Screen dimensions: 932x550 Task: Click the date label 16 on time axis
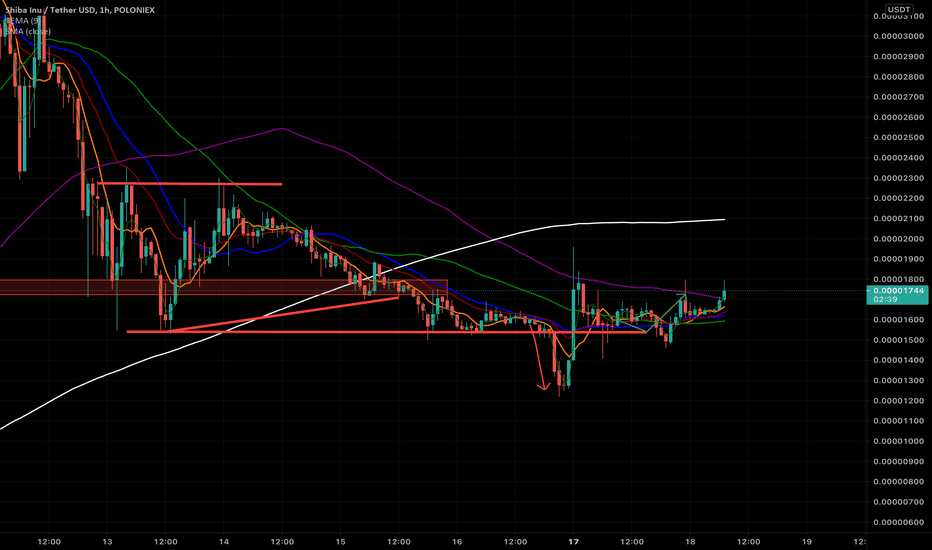point(456,542)
